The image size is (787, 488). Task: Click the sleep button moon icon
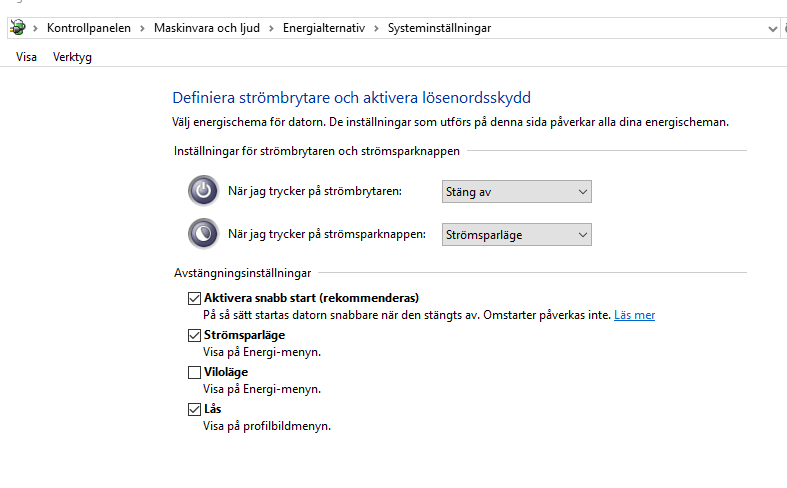tap(203, 234)
